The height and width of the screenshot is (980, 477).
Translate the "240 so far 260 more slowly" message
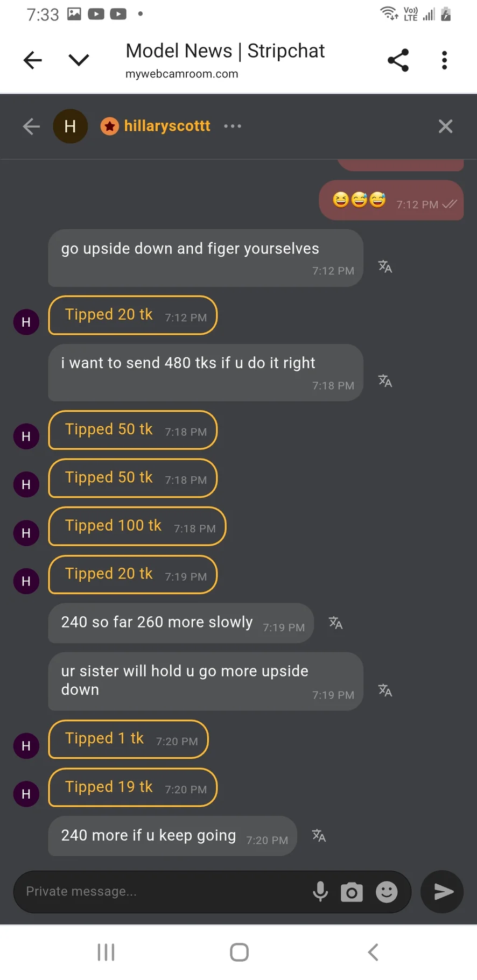pyautogui.click(x=335, y=623)
